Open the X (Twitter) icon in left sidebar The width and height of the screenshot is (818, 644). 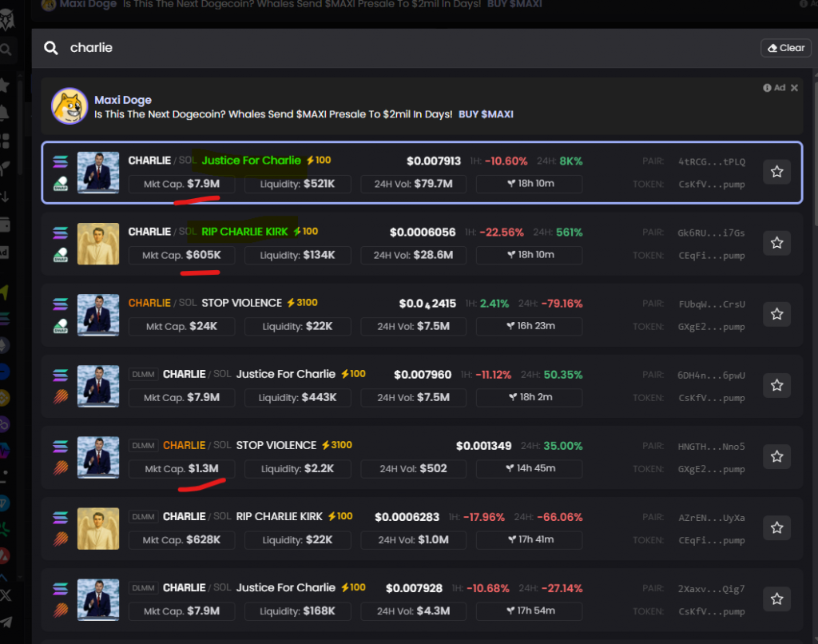coord(6,595)
